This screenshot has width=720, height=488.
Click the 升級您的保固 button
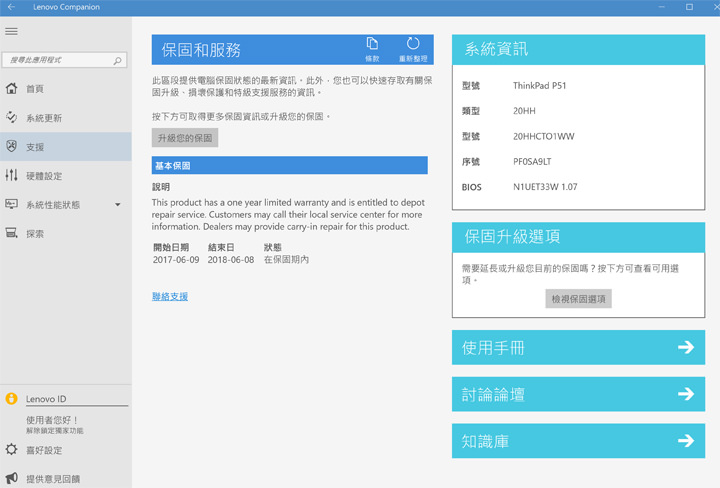click(185, 138)
